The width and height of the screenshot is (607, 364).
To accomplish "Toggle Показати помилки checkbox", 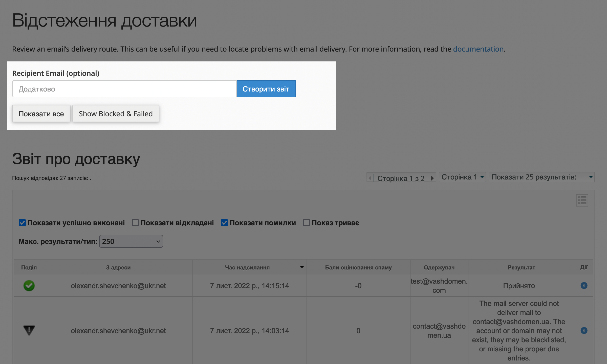I will [224, 223].
